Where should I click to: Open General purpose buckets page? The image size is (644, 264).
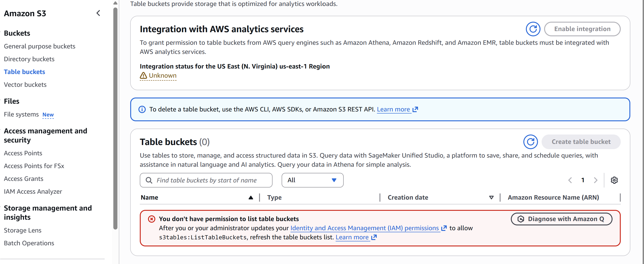39,46
